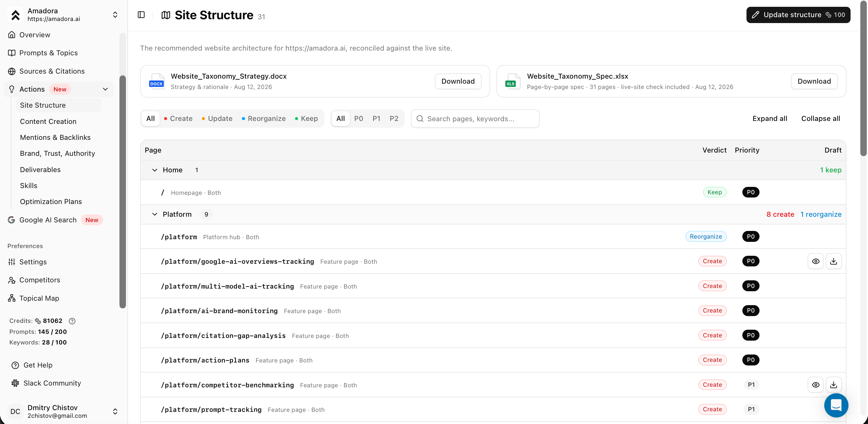Click the Actions lightbulb icon

tap(12, 89)
